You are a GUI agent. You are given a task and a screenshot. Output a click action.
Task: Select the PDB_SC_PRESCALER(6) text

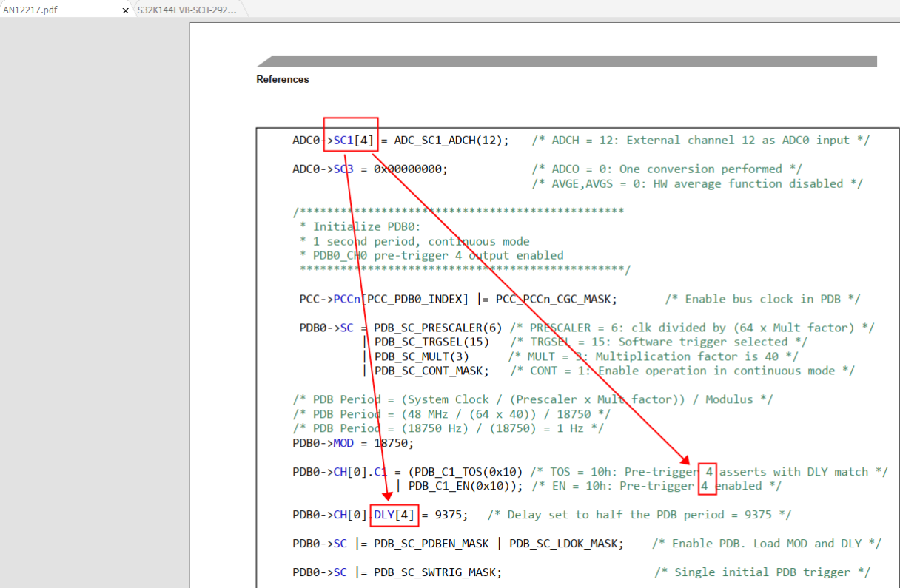440,327
